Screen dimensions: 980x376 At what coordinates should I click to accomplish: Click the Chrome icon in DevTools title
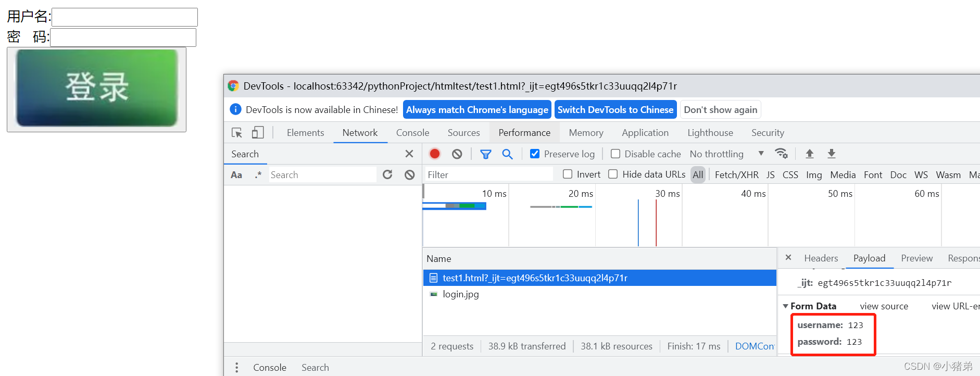233,86
